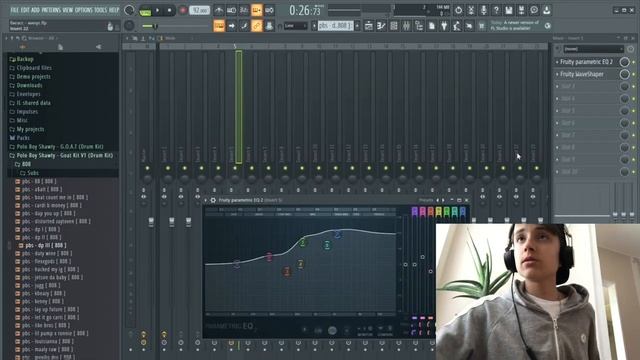
Task: Toggle the Fruity parametric EQ 2 mix knob
Action: pos(624,62)
